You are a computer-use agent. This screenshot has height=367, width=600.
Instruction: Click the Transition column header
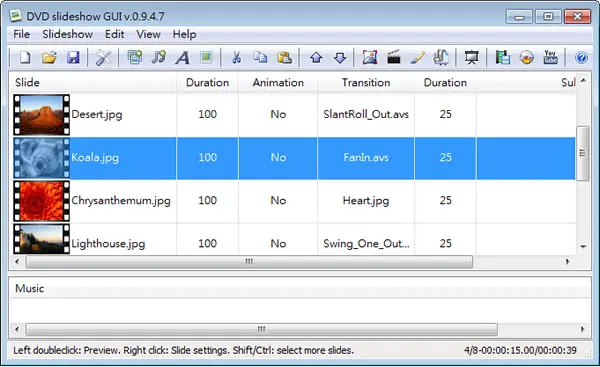366,83
